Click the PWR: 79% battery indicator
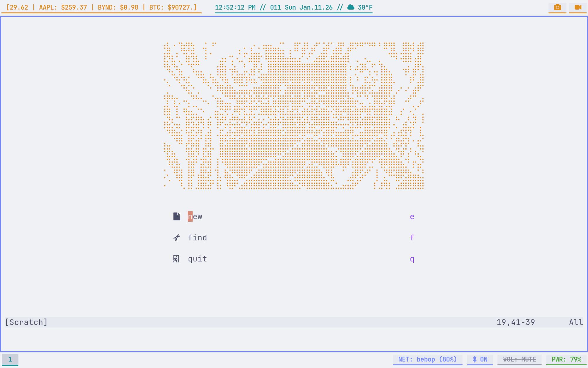This screenshot has width=588, height=368. [x=566, y=359]
